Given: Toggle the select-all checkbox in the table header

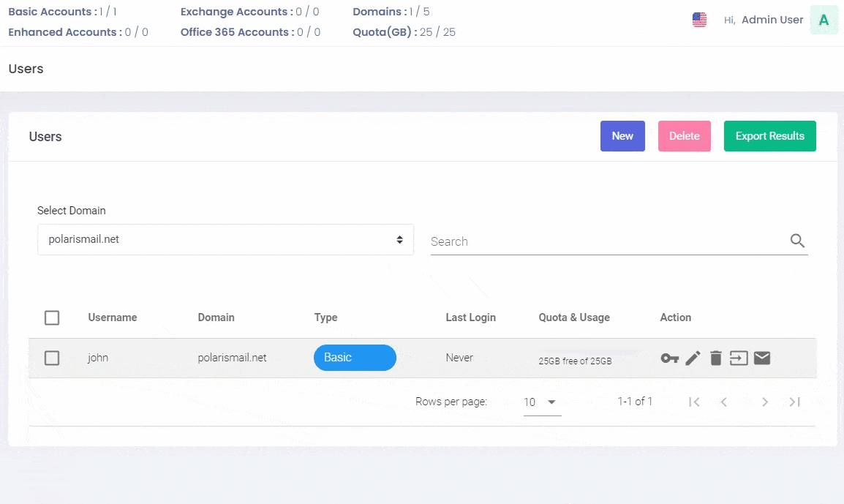Looking at the screenshot, I should 52,317.
